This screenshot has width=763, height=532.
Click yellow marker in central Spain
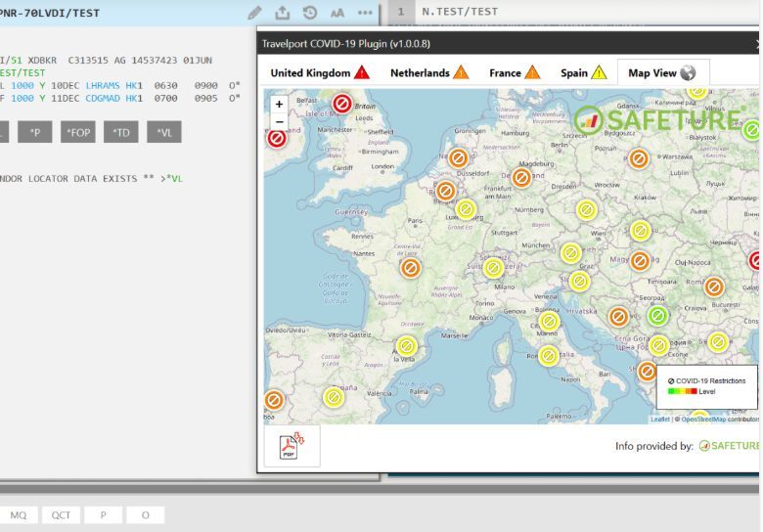(334, 397)
